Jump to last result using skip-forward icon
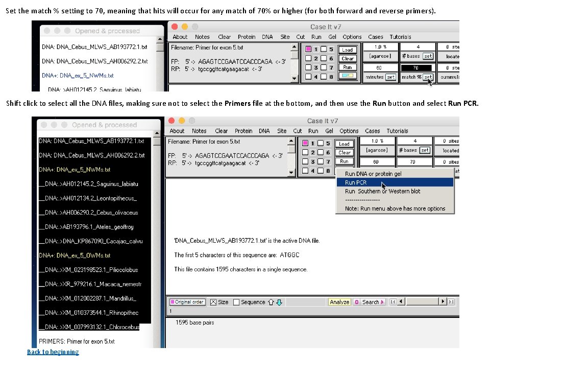The height and width of the screenshot is (368, 588). (452, 302)
